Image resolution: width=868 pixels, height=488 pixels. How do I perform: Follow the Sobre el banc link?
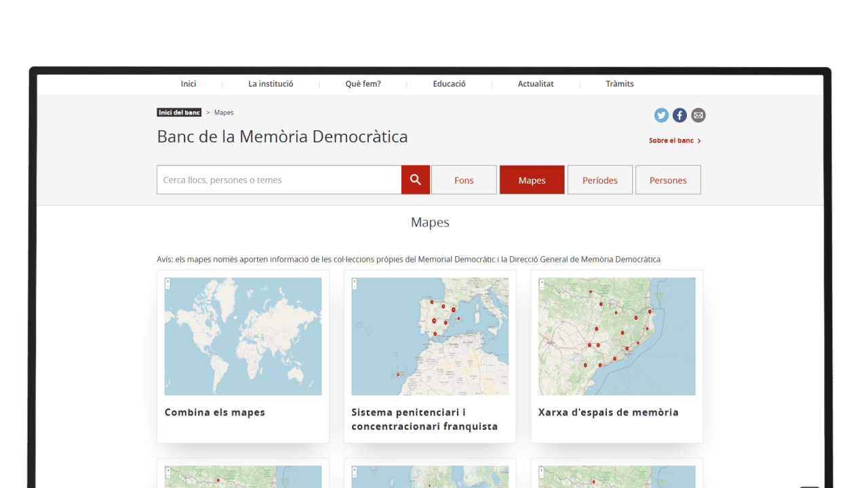671,140
